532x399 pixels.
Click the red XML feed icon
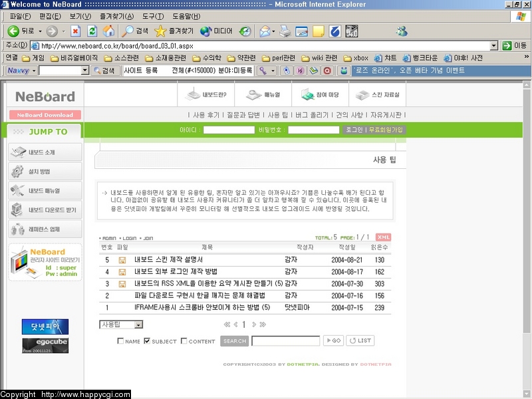pos(384,237)
